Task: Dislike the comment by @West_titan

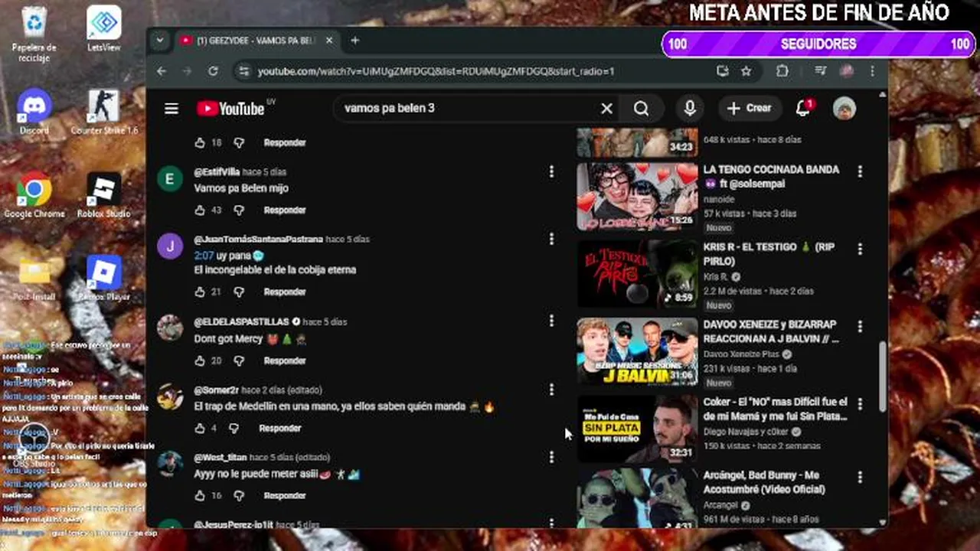Action: point(239,495)
